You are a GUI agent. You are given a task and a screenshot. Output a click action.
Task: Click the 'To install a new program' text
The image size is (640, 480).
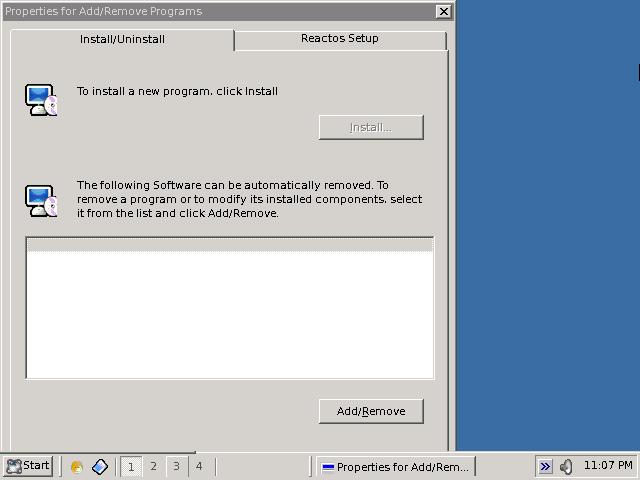(x=177, y=91)
